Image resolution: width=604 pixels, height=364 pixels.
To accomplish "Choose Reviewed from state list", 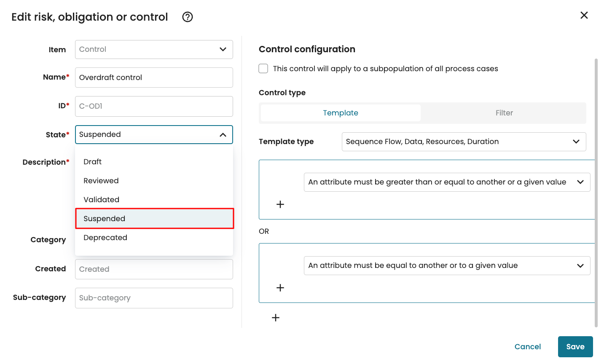I will 101,181.
